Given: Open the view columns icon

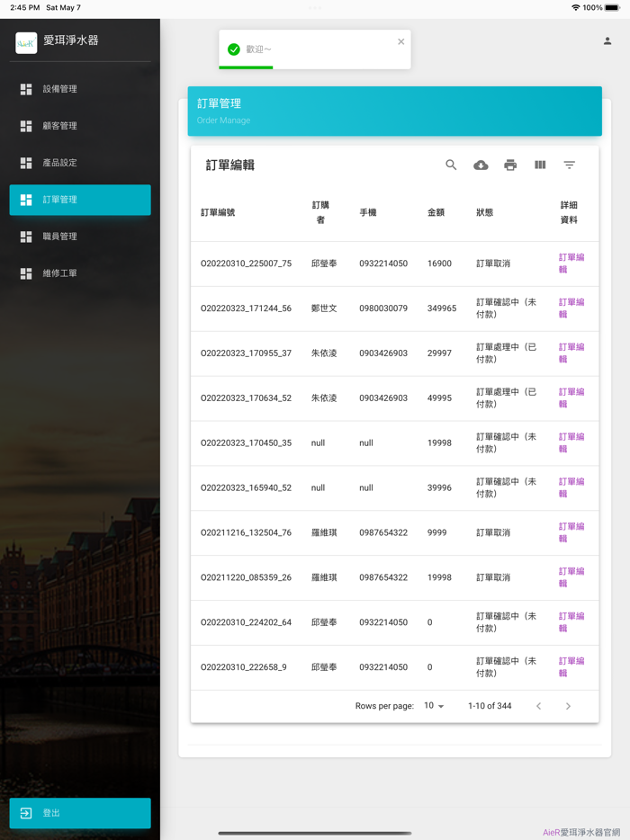Looking at the screenshot, I should [540, 165].
